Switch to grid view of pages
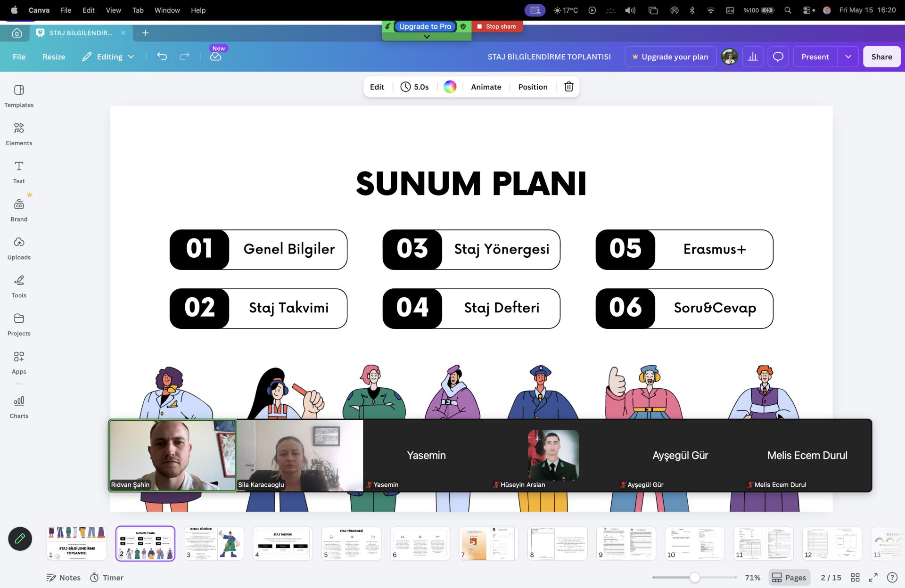Image resolution: width=905 pixels, height=588 pixels. [855, 578]
